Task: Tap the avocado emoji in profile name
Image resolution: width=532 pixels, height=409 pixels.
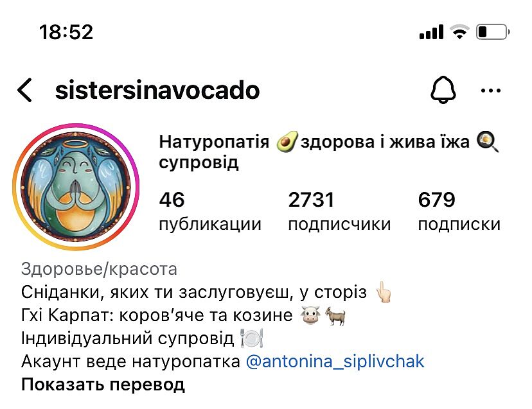Action: coord(287,142)
